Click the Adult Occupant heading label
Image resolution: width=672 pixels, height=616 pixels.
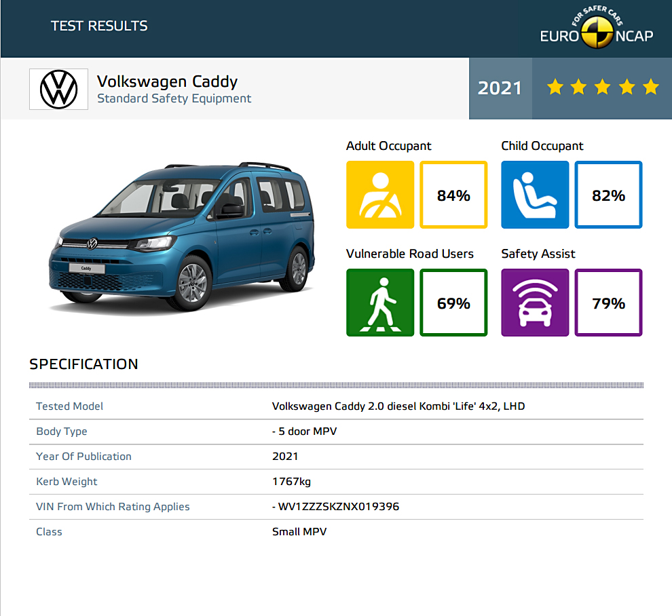tap(388, 146)
